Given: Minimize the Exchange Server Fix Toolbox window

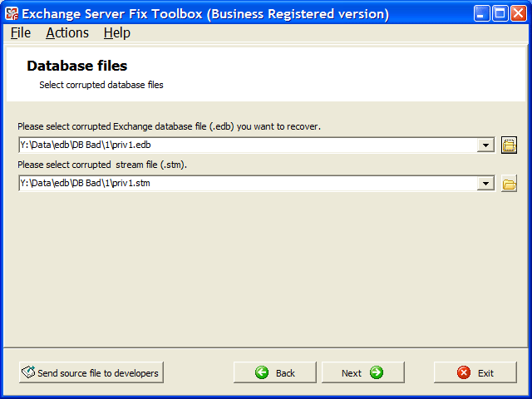Looking at the screenshot, I should pyautogui.click(x=483, y=13).
